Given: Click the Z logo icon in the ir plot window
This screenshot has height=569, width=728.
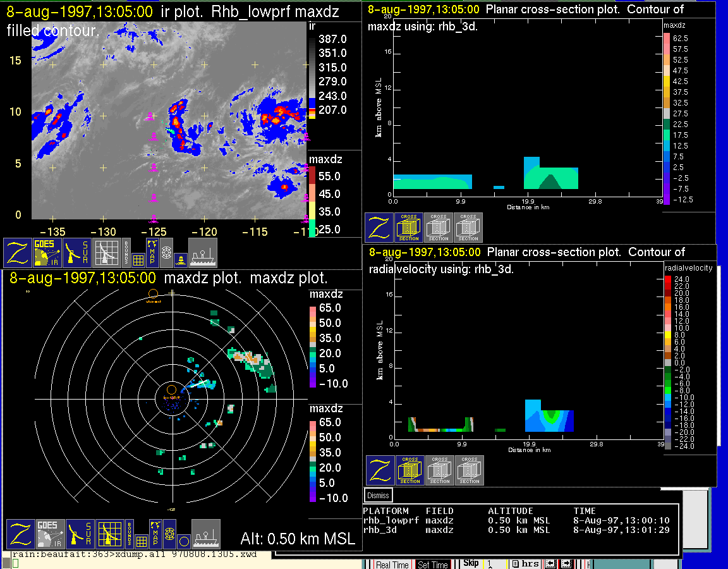Looking at the screenshot, I should (x=18, y=252).
